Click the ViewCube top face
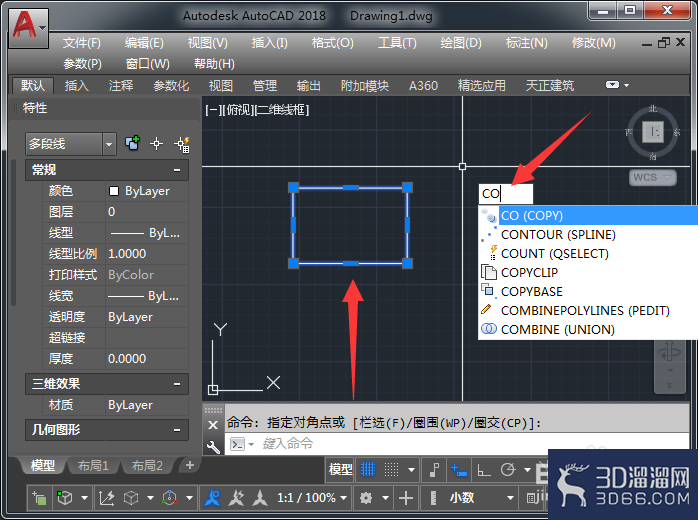This screenshot has height=520, width=698. tap(653, 132)
